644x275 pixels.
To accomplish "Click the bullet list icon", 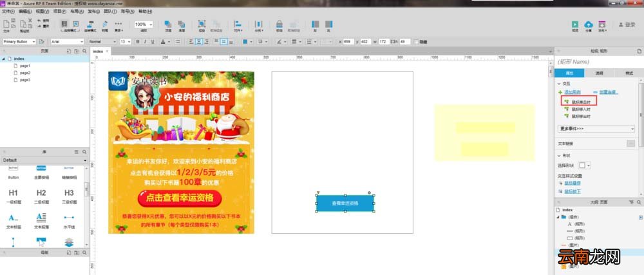I will point(178,41).
